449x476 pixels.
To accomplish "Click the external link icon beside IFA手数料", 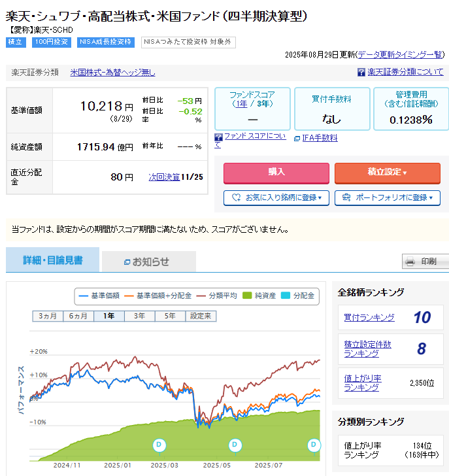I will pyautogui.click(x=297, y=139).
